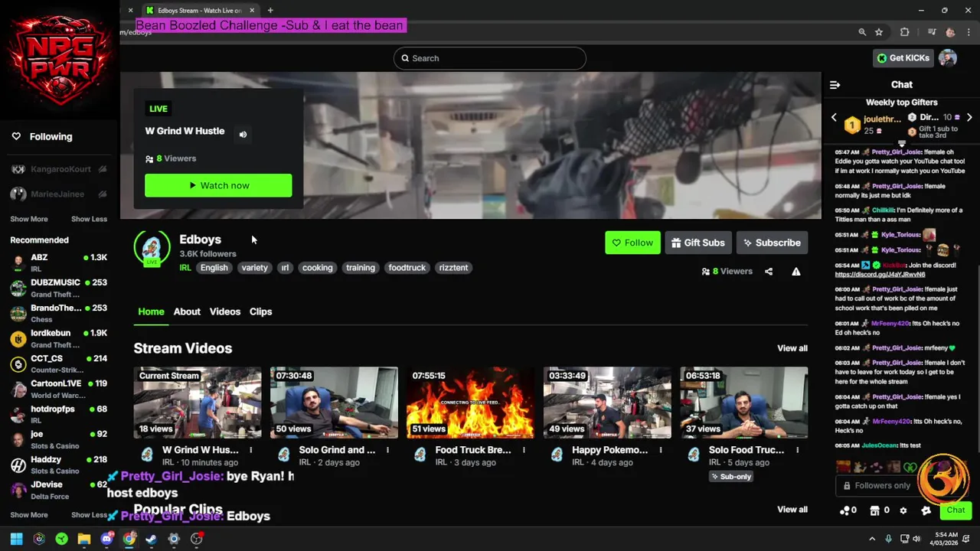Bookmark page with Chrome star icon

879,32
